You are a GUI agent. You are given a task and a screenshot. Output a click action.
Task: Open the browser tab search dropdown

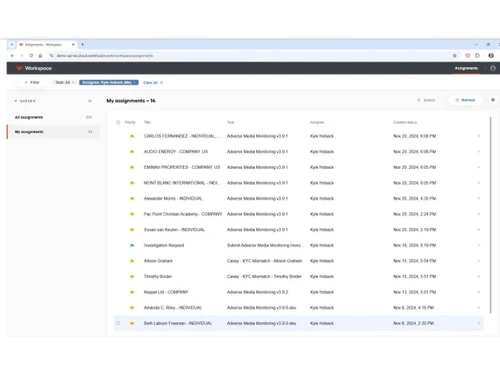tap(12, 44)
